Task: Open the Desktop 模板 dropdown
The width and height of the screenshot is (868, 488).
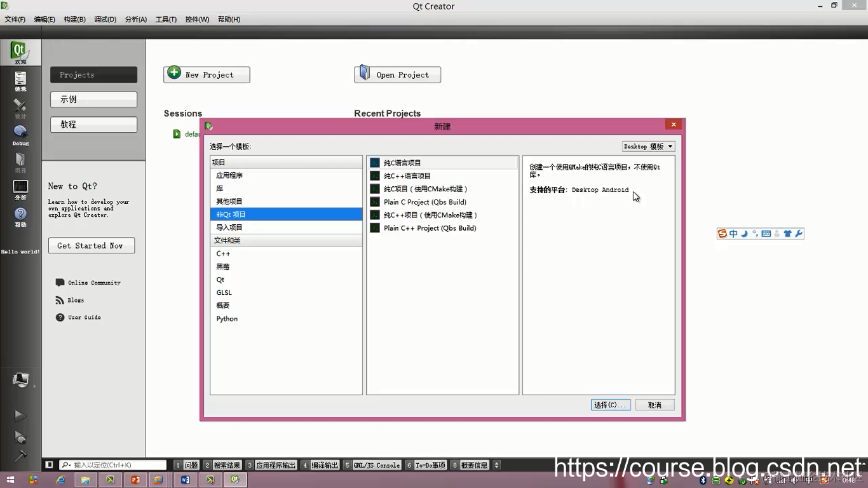Action: (x=648, y=146)
